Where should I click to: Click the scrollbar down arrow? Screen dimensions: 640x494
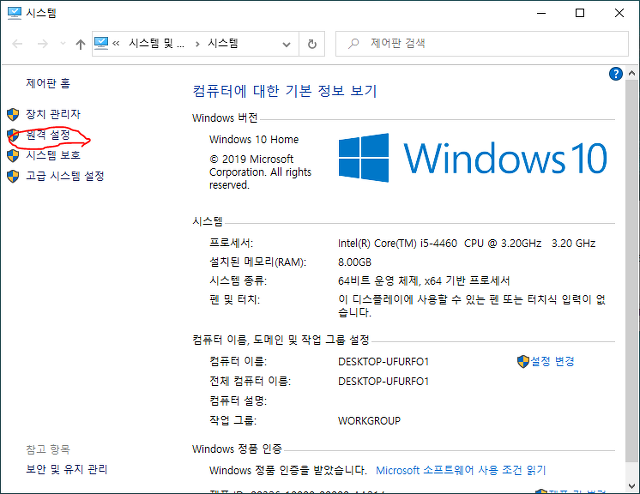(632, 486)
